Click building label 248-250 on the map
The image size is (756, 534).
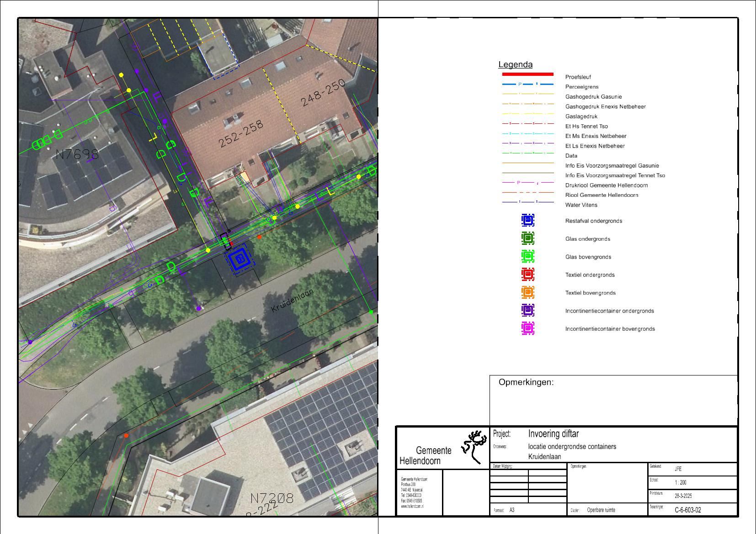click(x=323, y=94)
